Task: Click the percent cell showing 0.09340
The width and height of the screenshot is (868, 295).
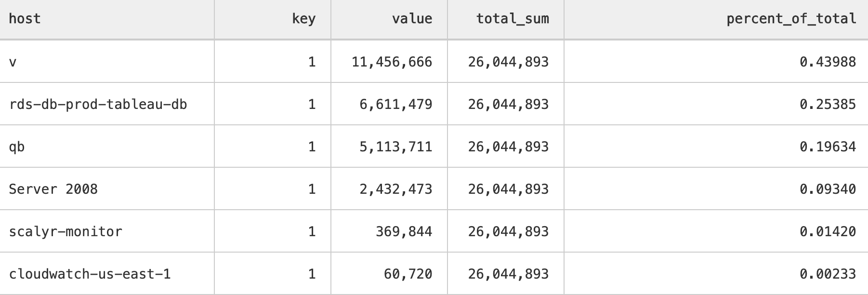Action: pyautogui.click(x=828, y=189)
